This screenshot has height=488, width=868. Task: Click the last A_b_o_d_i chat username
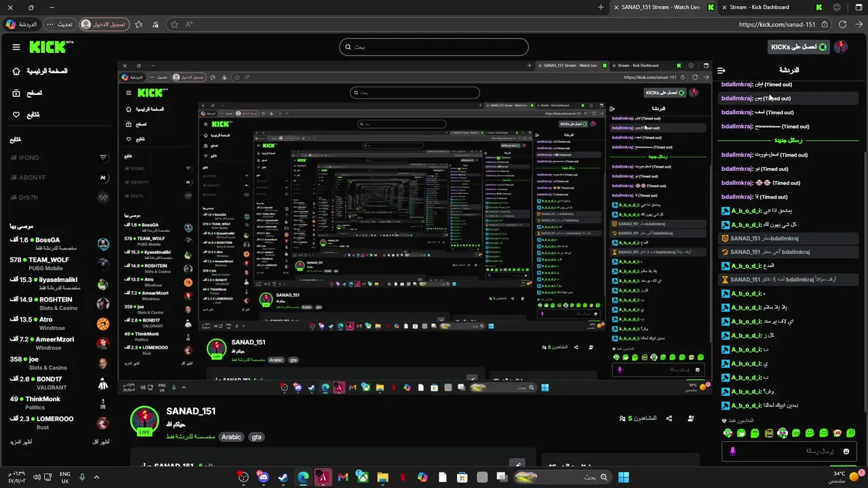pyautogui.click(x=746, y=405)
